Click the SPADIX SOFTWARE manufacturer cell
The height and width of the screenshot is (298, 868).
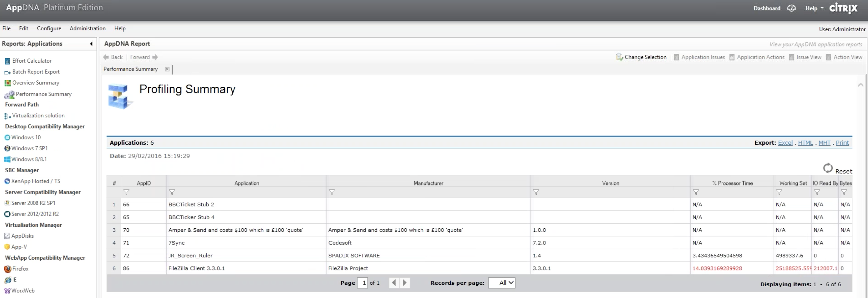[x=428, y=256]
